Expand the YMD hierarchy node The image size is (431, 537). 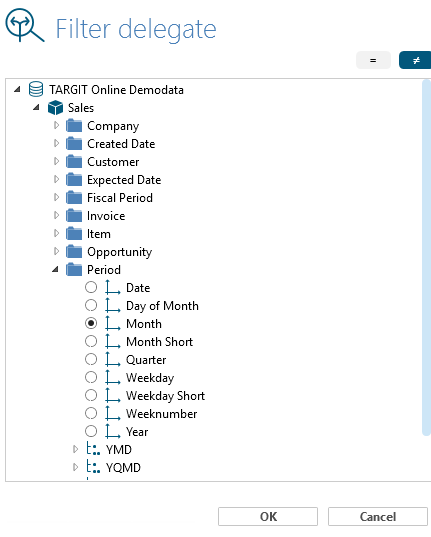75,449
